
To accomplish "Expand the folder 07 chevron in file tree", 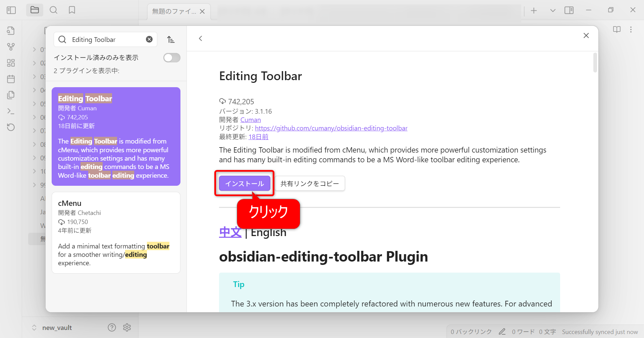I will pos(34,131).
